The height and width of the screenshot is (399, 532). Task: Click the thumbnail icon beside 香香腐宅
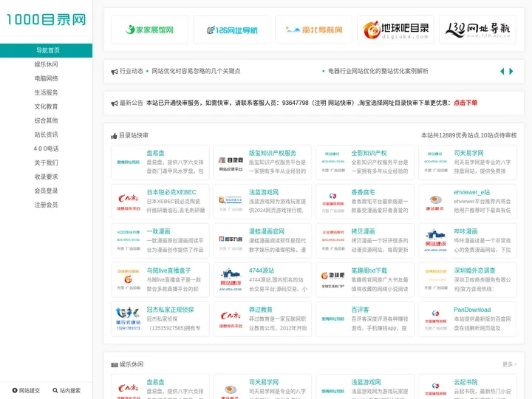click(333, 202)
